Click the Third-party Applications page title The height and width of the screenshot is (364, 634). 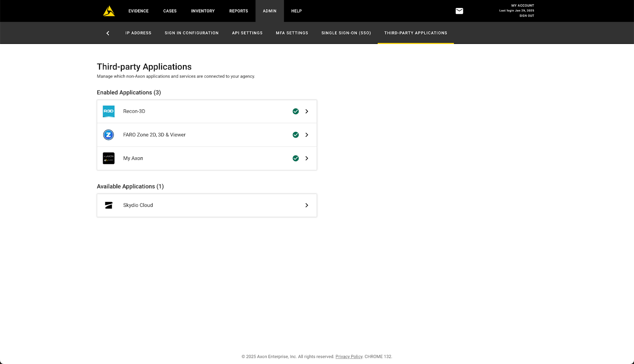point(144,67)
